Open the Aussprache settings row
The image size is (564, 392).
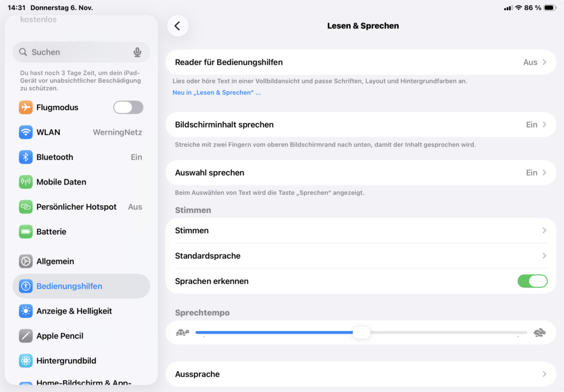360,374
